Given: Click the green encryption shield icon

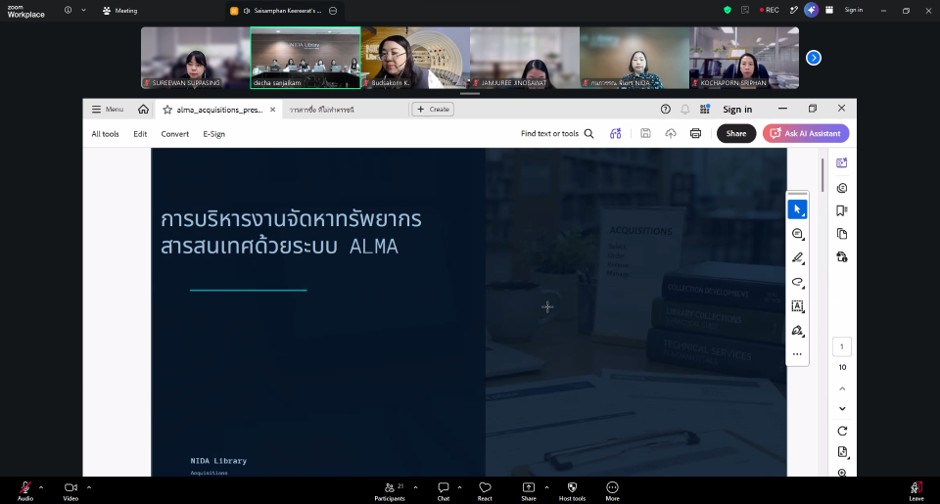Looking at the screenshot, I should pyautogui.click(x=727, y=10).
